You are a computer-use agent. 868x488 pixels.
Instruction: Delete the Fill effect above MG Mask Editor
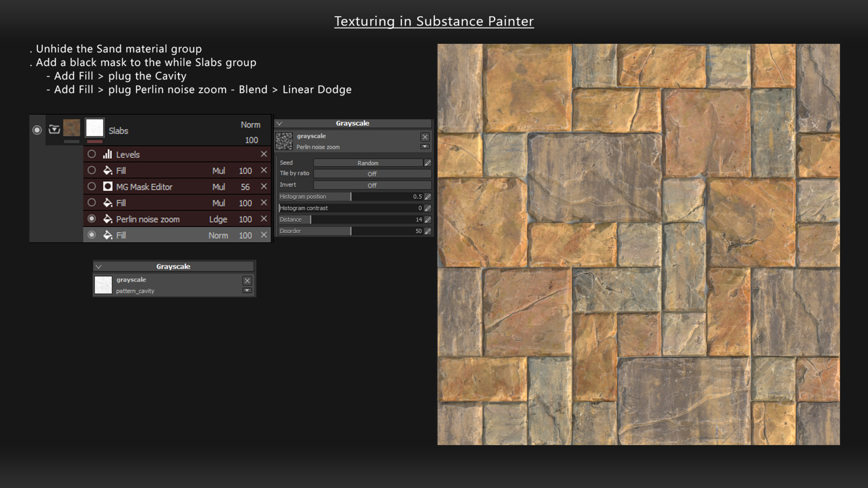click(264, 170)
